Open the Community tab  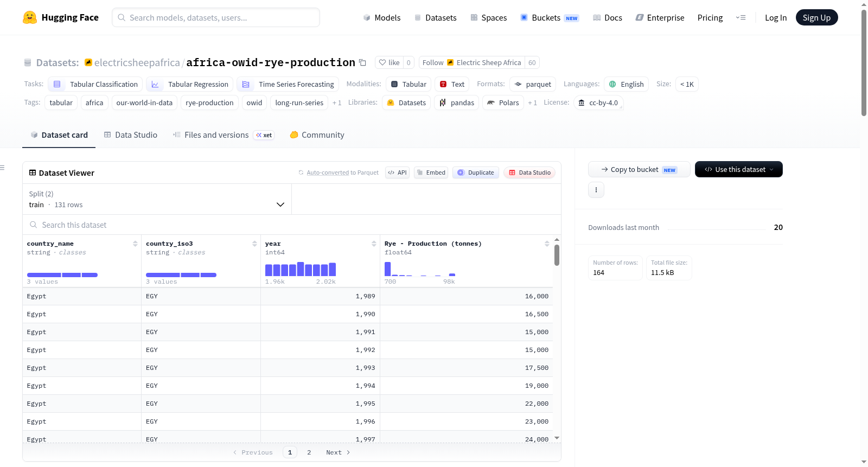pos(317,135)
